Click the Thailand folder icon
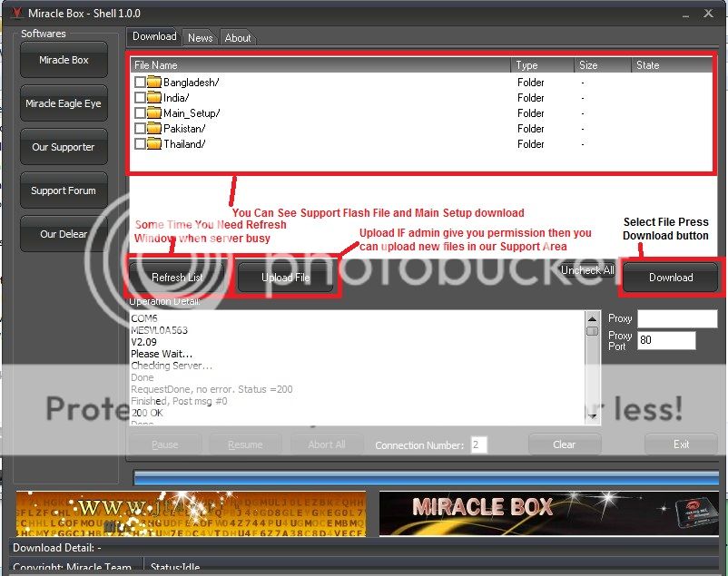Screen dimensions: 728x576 pos(154,143)
